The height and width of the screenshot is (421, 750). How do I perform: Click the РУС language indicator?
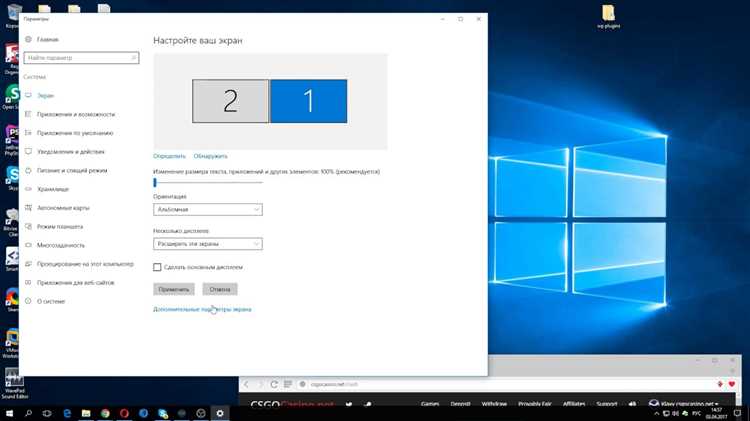(x=696, y=413)
